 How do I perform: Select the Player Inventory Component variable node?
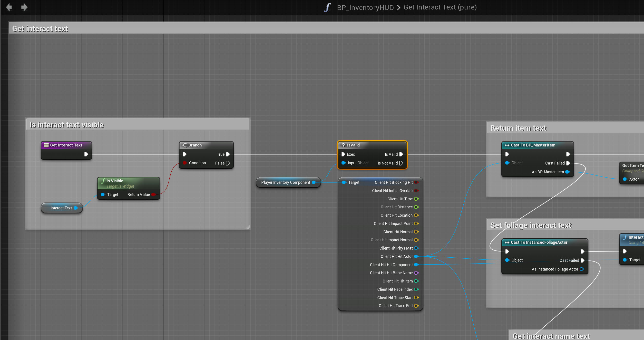click(285, 182)
